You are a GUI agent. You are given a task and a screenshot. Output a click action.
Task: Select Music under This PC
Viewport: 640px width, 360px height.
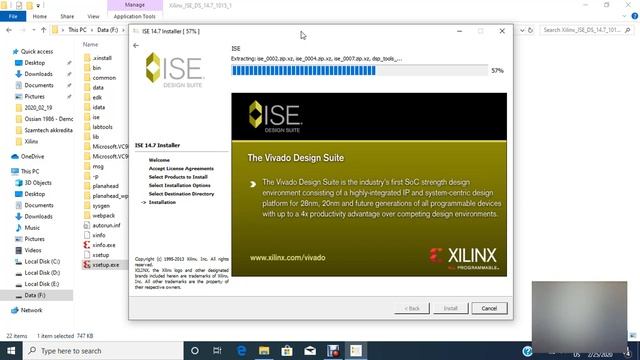32,228
